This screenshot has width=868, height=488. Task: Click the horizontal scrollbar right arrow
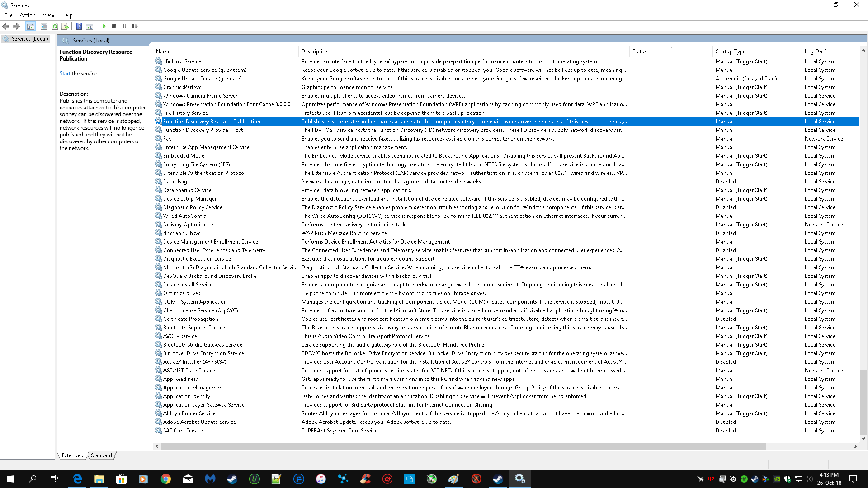(855, 446)
